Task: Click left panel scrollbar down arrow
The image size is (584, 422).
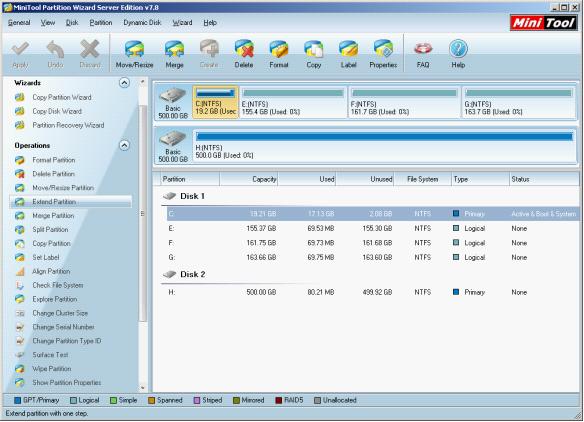Action: point(143,387)
